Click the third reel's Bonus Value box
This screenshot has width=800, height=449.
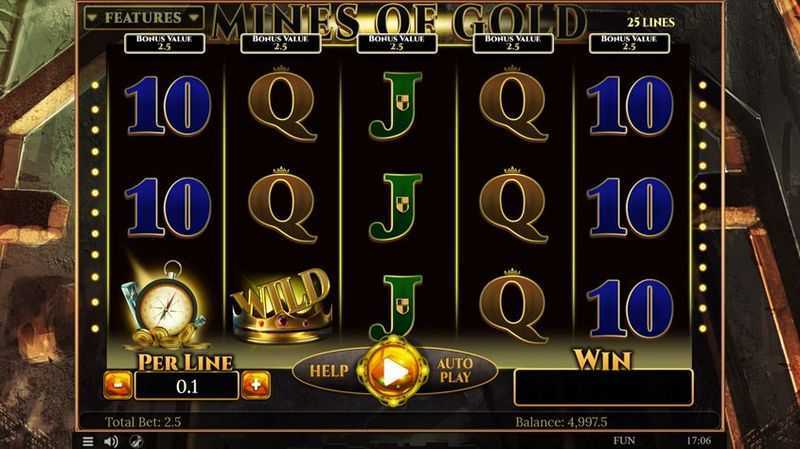pos(397,43)
